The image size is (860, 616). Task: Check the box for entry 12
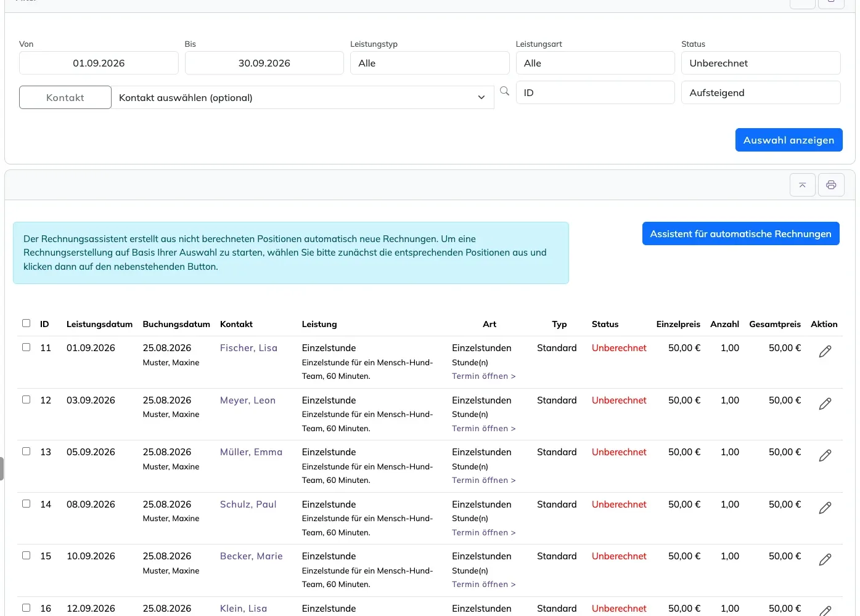[x=26, y=399]
